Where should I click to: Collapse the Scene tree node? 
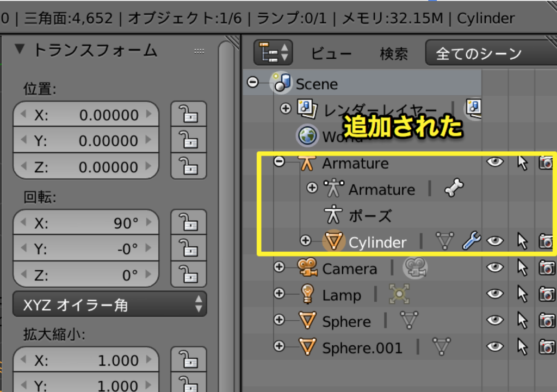(252, 83)
